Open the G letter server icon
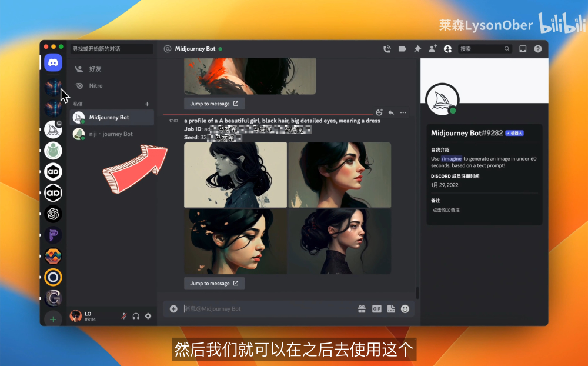 [x=54, y=298]
